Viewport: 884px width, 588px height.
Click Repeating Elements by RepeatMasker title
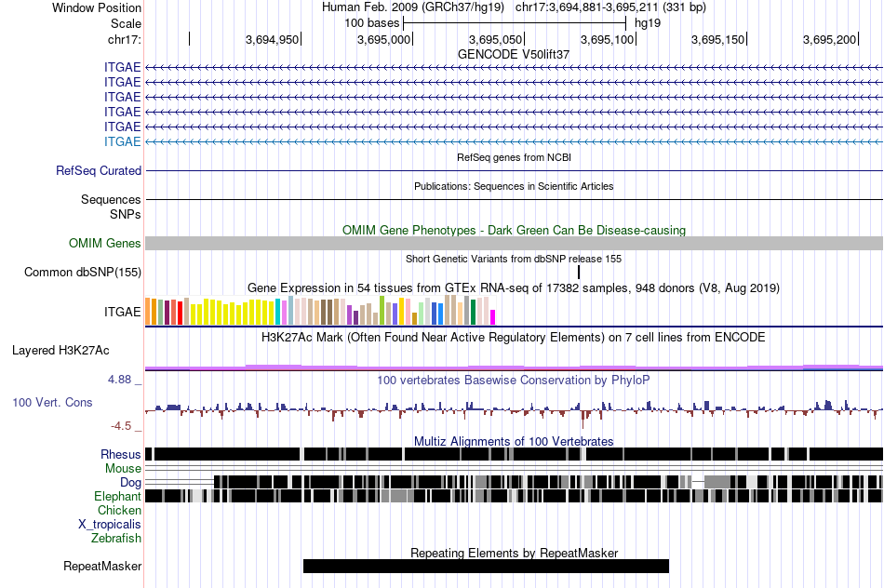[x=514, y=553]
